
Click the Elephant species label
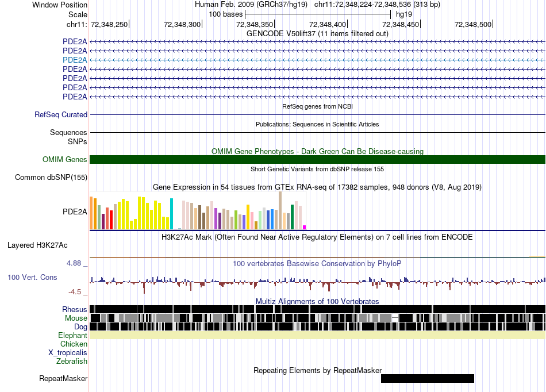click(72, 335)
